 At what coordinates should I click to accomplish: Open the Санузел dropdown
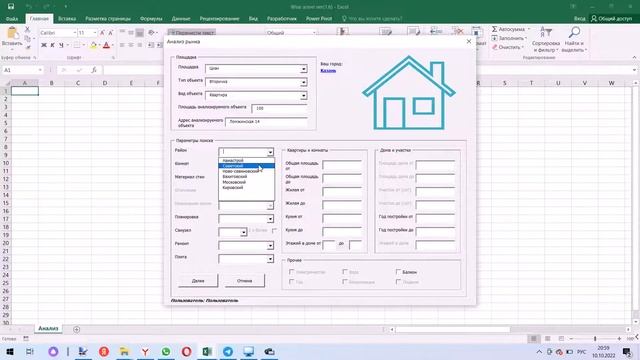(244, 232)
